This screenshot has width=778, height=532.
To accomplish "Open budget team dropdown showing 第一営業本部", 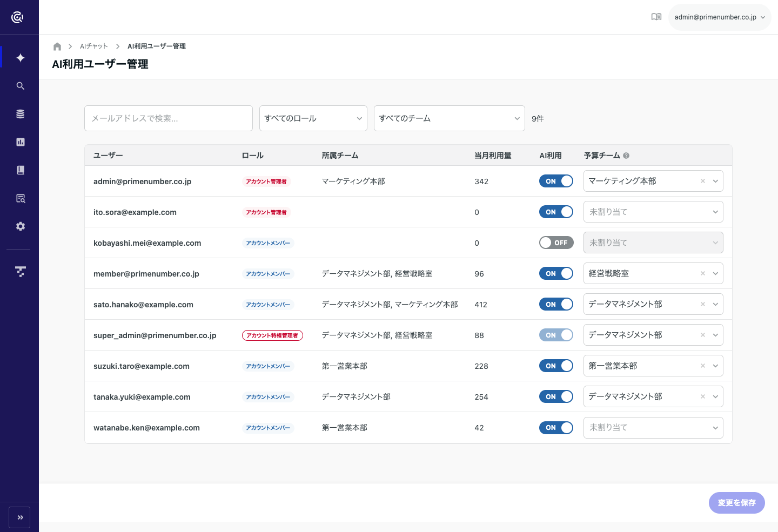I will coord(653,366).
